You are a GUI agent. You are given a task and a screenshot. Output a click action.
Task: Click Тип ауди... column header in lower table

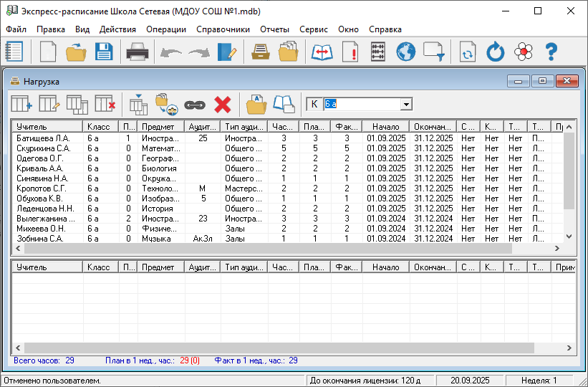pos(244,267)
